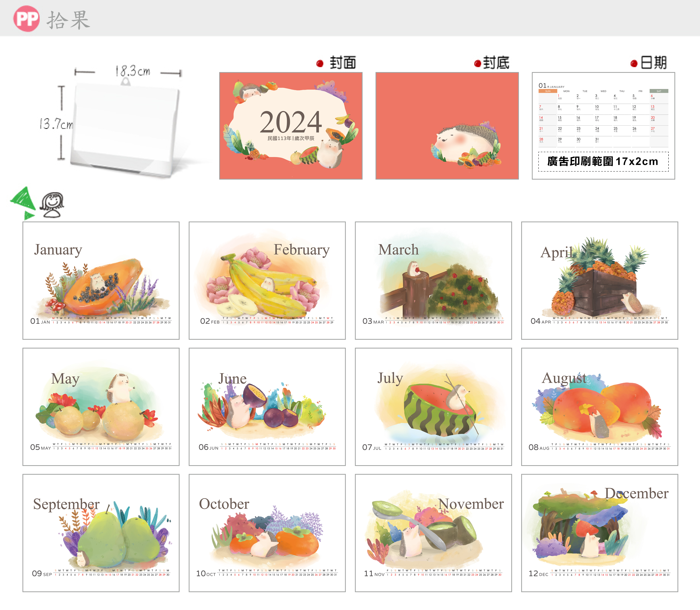Select the March page thumbnail

pos(433,281)
